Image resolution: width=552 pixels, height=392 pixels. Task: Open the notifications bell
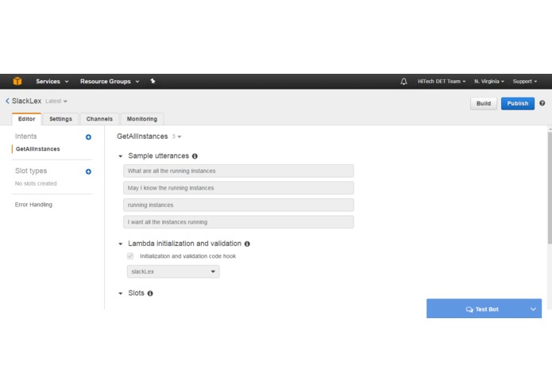coord(403,81)
